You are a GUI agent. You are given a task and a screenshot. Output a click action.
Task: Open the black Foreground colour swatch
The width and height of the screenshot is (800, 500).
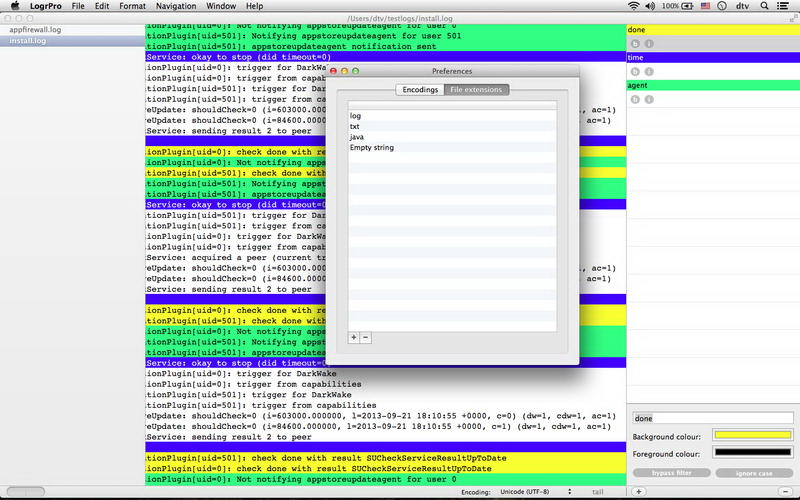point(752,454)
